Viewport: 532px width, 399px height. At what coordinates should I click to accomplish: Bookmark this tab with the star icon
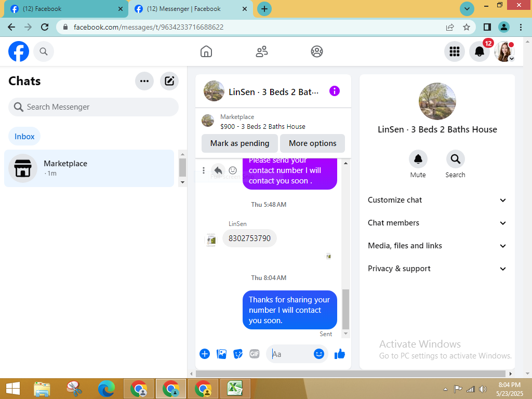tap(467, 27)
